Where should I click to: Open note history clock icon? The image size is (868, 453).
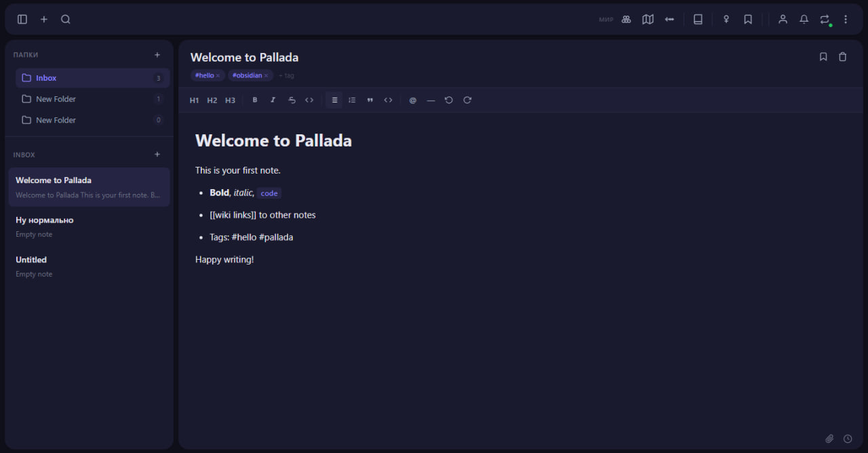848,439
